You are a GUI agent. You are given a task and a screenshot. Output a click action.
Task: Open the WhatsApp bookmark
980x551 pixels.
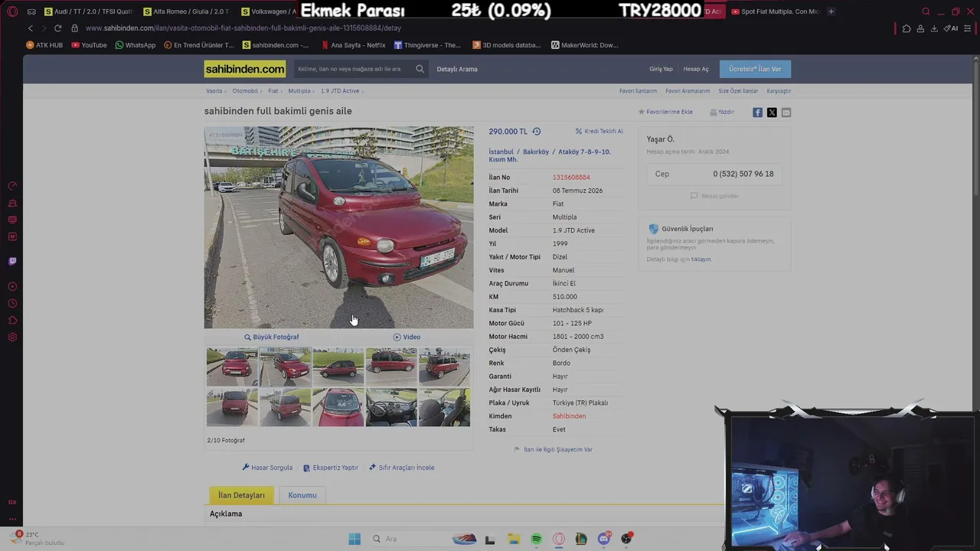[x=135, y=45]
